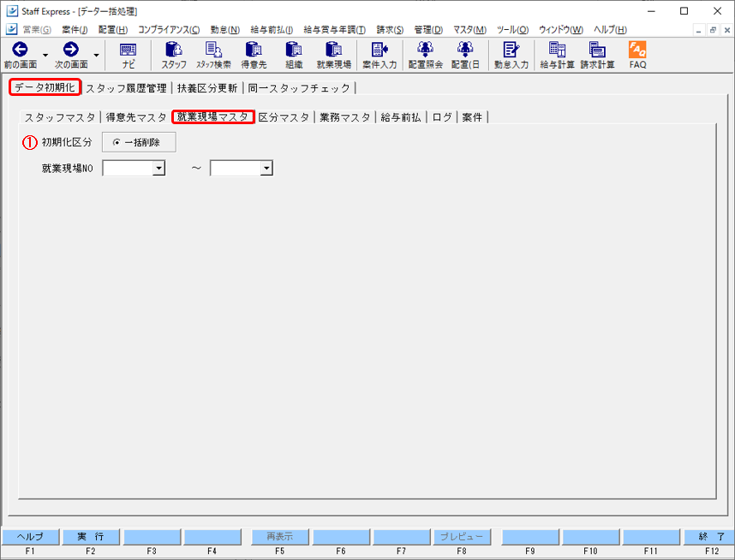Click the Staff Express title bar icon
735x560 pixels.
(x=12, y=11)
